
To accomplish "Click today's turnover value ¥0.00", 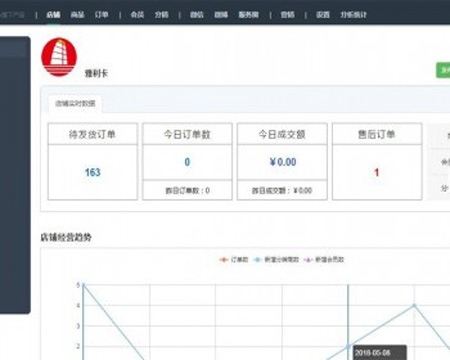I will click(x=283, y=162).
